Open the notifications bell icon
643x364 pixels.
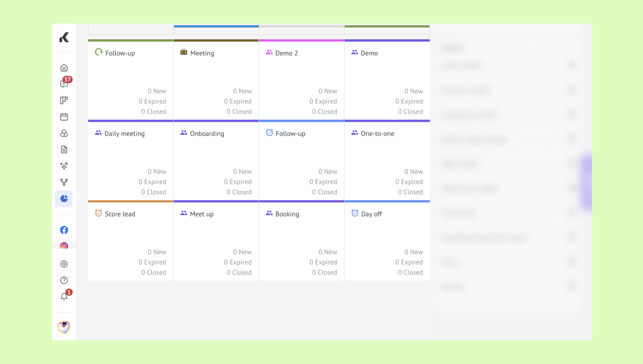[64, 297]
